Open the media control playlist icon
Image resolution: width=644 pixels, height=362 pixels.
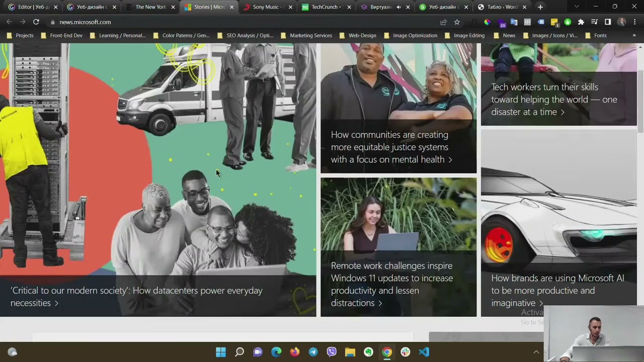[x=594, y=22]
